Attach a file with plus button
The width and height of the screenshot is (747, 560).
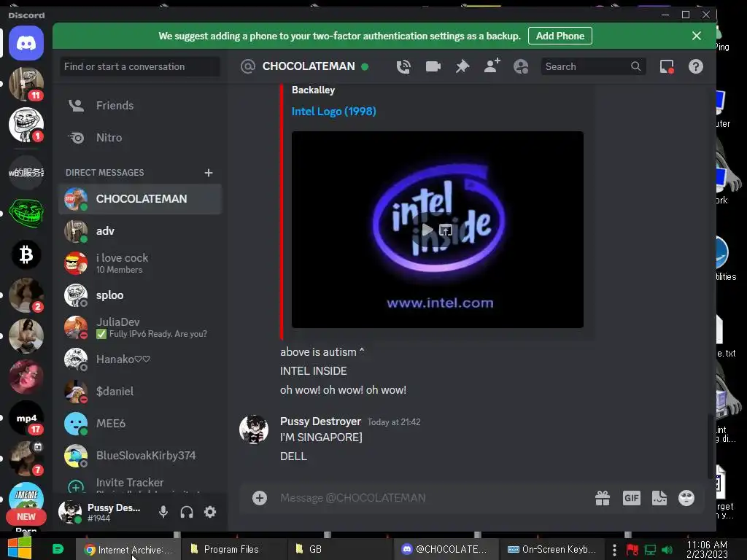click(260, 498)
